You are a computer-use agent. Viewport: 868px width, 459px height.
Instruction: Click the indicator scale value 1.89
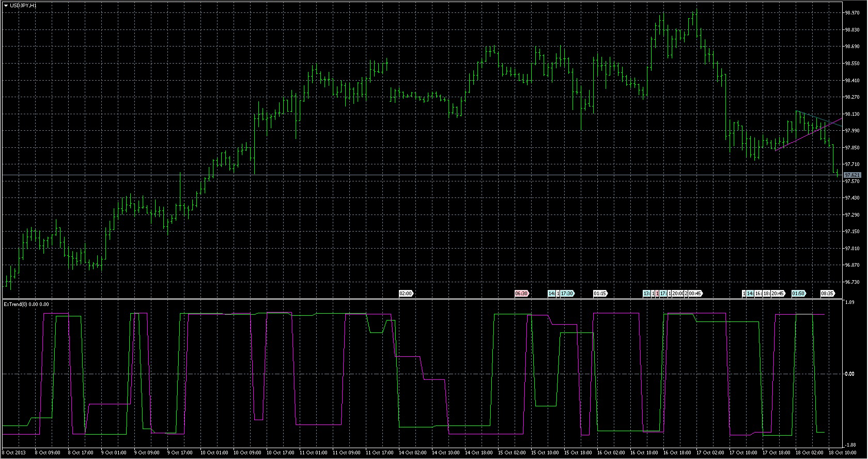[x=849, y=303]
